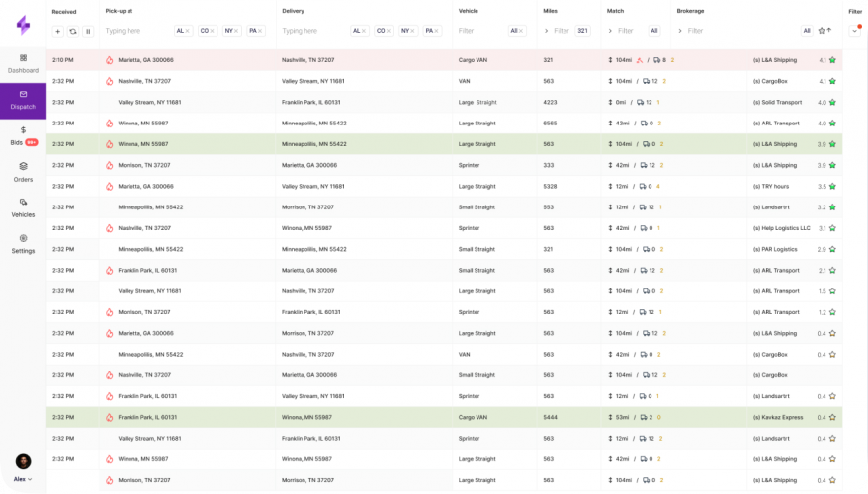The image size is (868, 494).
Task: Remove the NY tag from Pick-up filter
Action: (x=236, y=31)
